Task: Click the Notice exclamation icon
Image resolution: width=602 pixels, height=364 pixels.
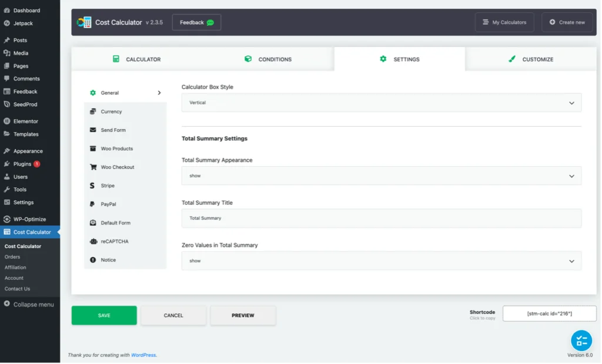Action: [93, 260]
